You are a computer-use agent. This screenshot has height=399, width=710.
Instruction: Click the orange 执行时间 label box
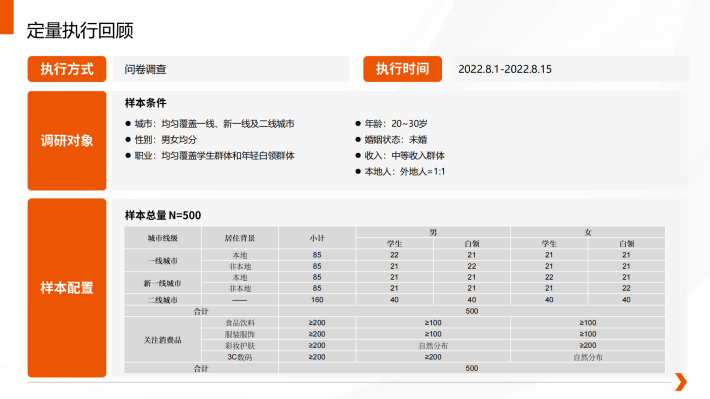(403, 69)
